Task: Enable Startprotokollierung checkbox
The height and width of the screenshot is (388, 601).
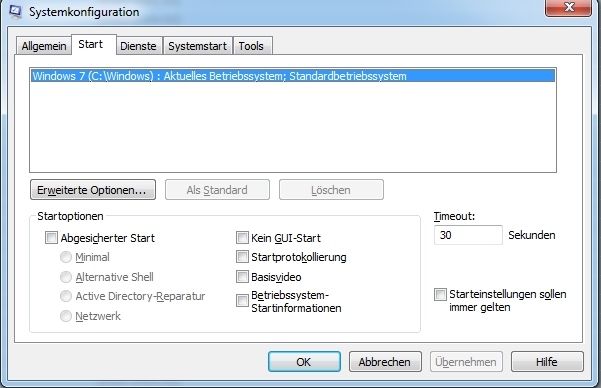Action: [242, 257]
